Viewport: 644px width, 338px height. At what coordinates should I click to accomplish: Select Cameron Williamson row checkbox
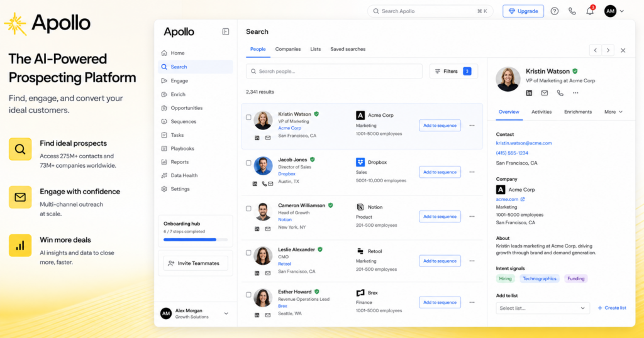(248, 209)
